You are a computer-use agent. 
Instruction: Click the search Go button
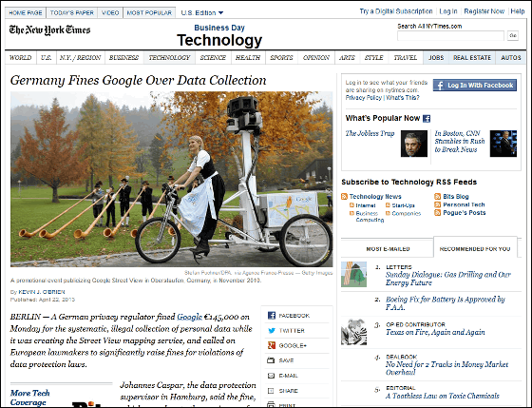point(513,35)
